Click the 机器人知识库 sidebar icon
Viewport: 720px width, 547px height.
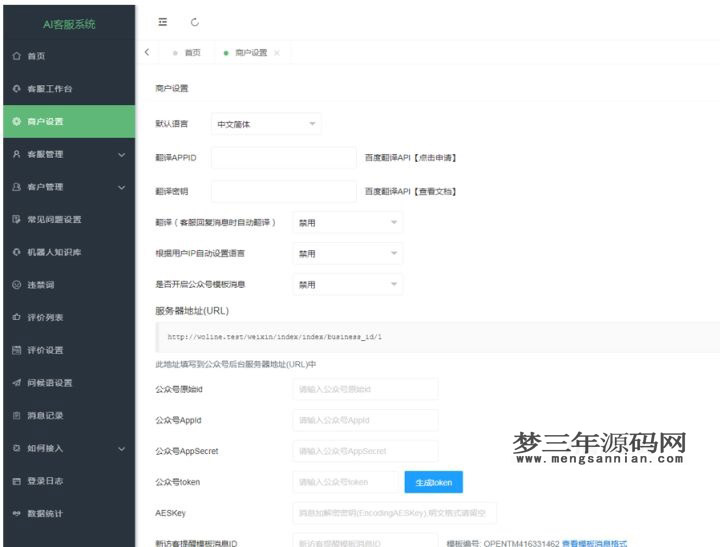pos(17,252)
